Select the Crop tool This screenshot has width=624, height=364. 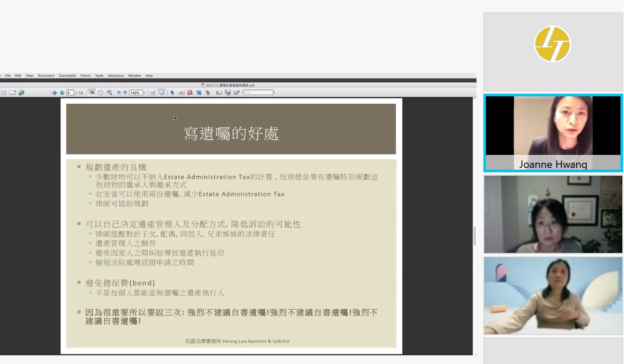coord(199,92)
